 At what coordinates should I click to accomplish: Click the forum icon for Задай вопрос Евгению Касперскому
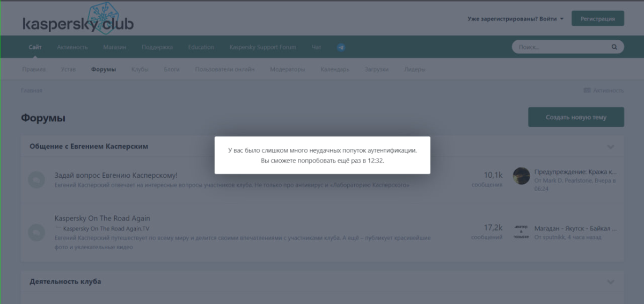pyautogui.click(x=36, y=180)
